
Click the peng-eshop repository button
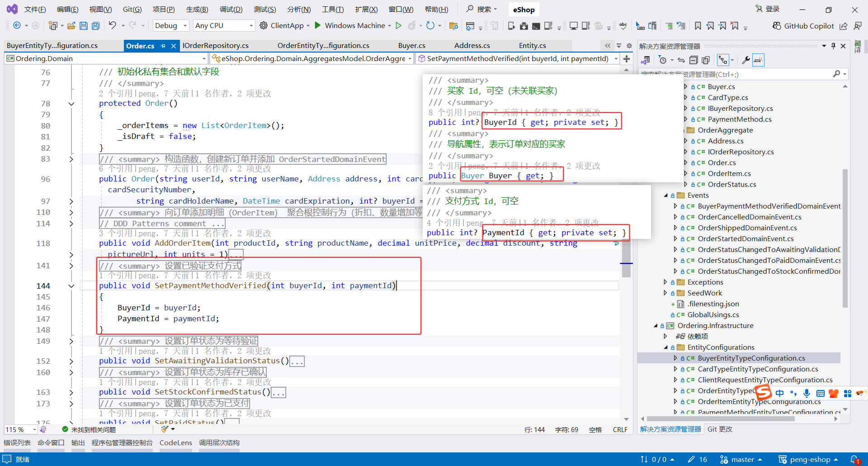pyautogui.click(x=808, y=460)
